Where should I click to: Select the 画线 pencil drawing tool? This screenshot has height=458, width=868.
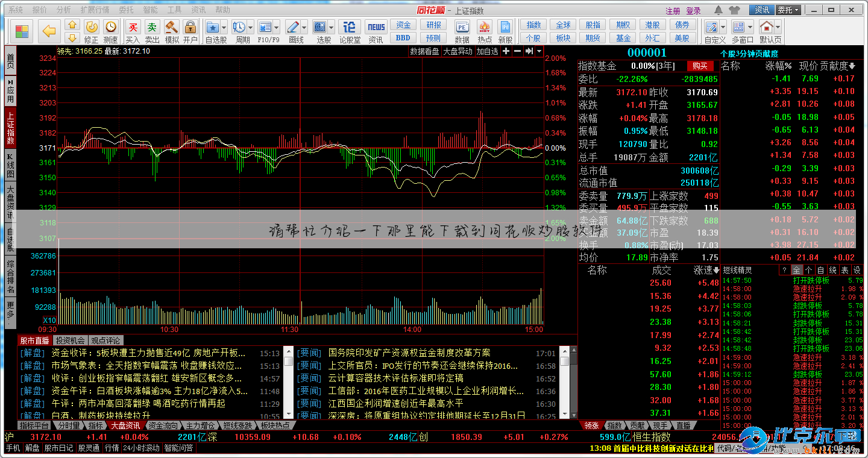coord(293,27)
